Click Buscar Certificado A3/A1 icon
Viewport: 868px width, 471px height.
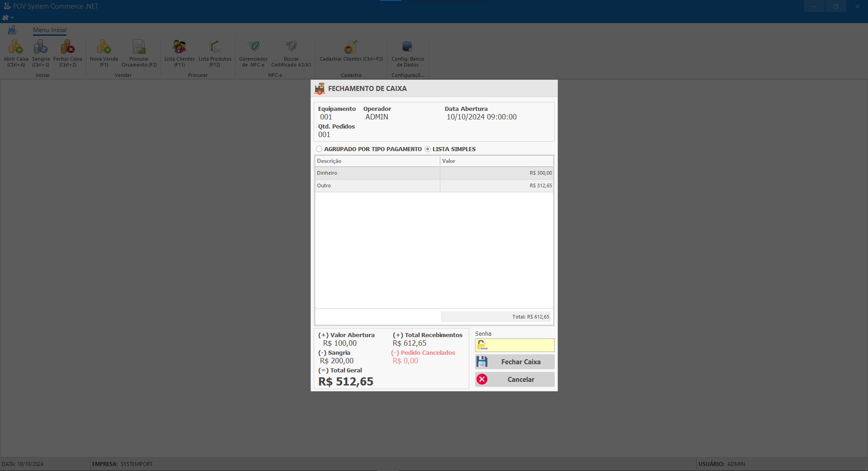[x=291, y=47]
